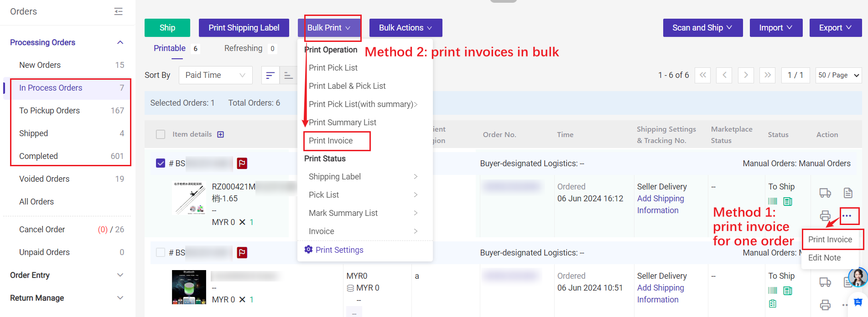Click the printer icon for first order

[x=825, y=215]
